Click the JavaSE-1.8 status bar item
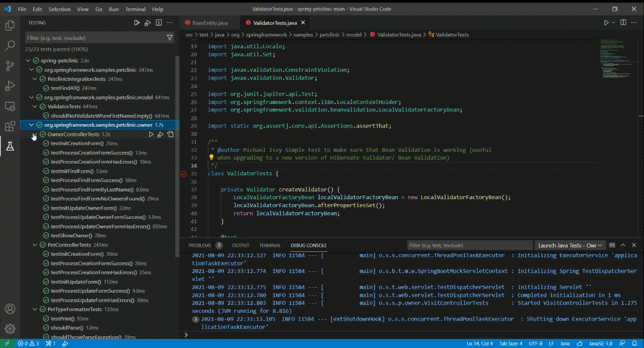 [x=600, y=343]
